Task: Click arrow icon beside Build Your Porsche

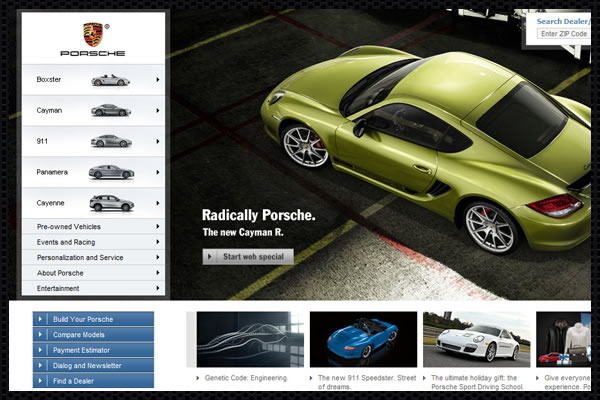Action: tap(40, 319)
